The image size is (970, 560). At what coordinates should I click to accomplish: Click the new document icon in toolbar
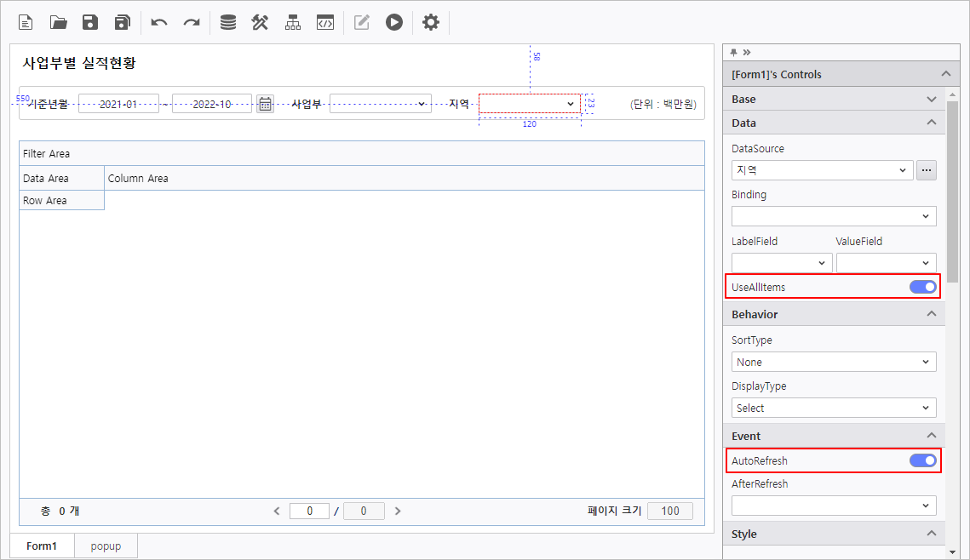point(26,22)
